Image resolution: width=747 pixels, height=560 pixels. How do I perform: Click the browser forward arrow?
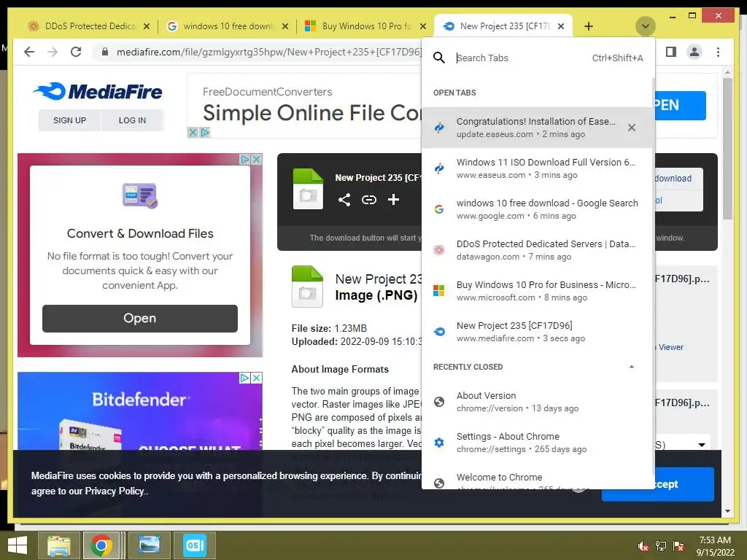click(53, 52)
